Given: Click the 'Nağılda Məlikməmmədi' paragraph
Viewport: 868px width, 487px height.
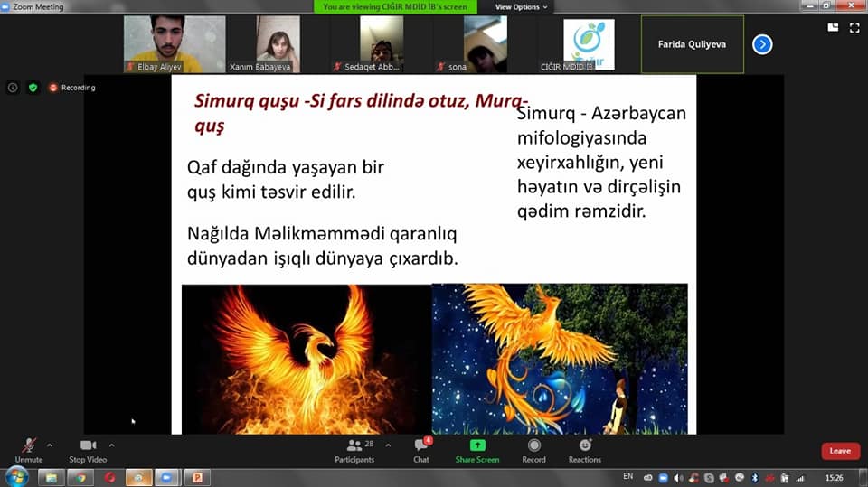Looking at the screenshot, I should 323,246.
